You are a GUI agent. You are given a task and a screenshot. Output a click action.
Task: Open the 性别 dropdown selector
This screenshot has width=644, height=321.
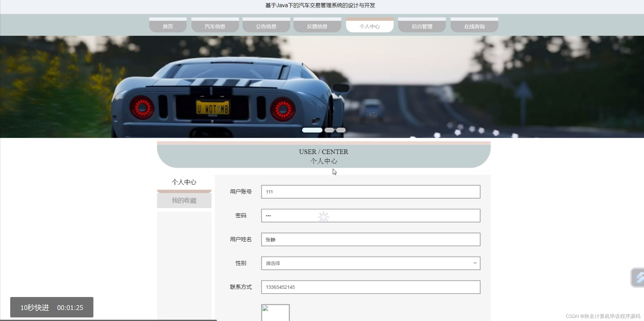point(370,263)
